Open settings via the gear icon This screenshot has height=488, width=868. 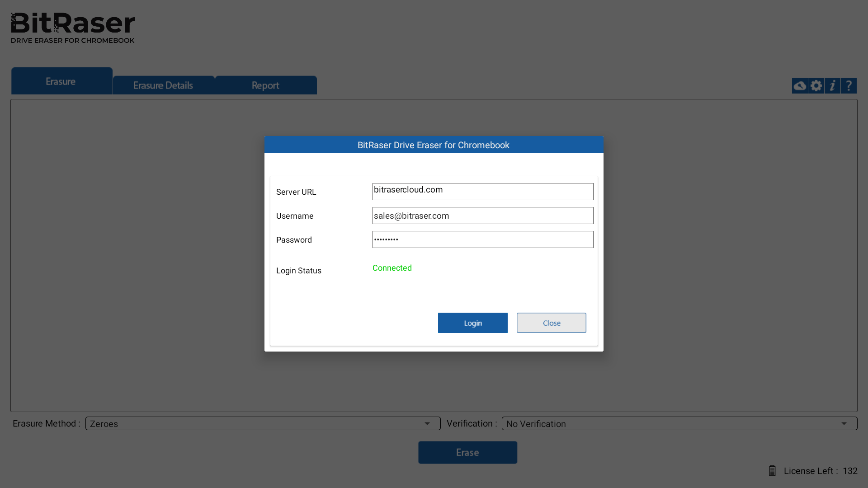click(816, 85)
